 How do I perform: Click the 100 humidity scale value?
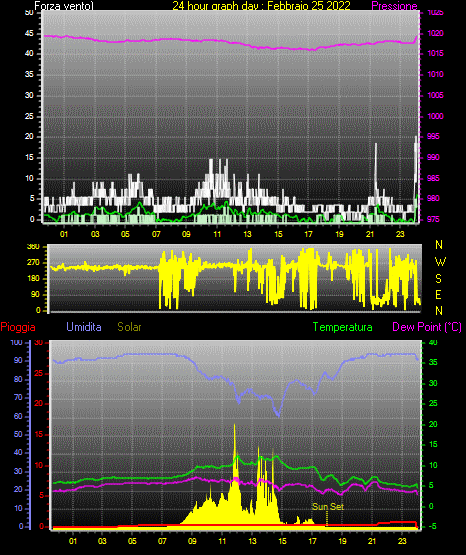coord(16,342)
